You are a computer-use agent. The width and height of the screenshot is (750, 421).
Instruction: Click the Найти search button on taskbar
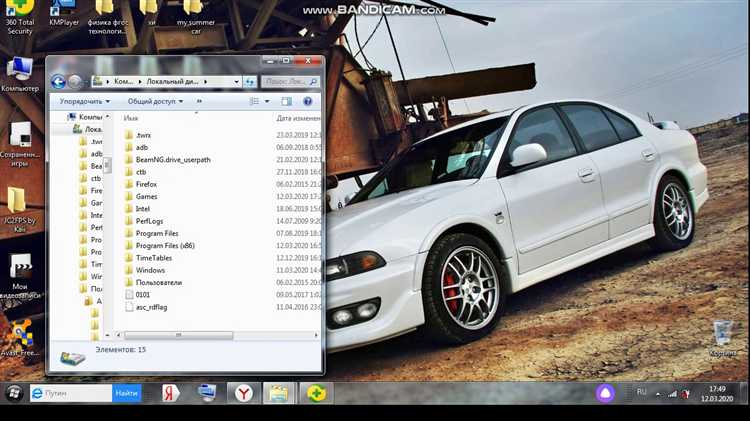point(127,393)
